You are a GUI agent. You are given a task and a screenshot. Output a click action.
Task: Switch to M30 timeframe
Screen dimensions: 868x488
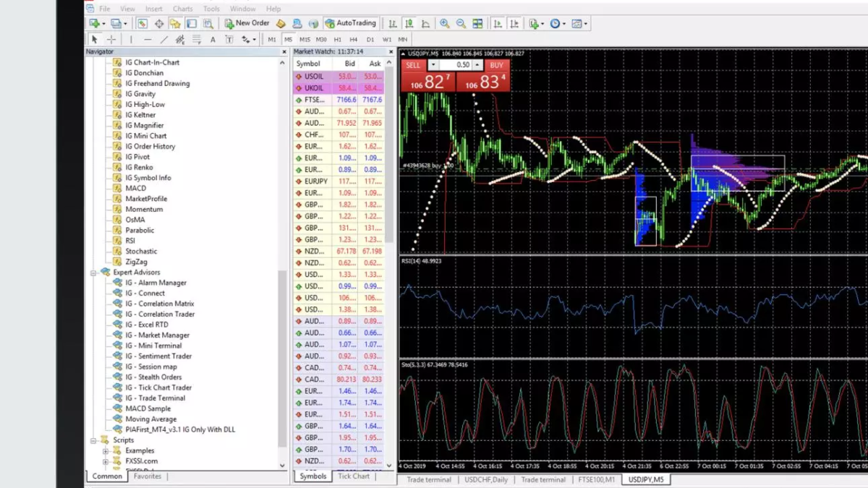pyautogui.click(x=321, y=39)
